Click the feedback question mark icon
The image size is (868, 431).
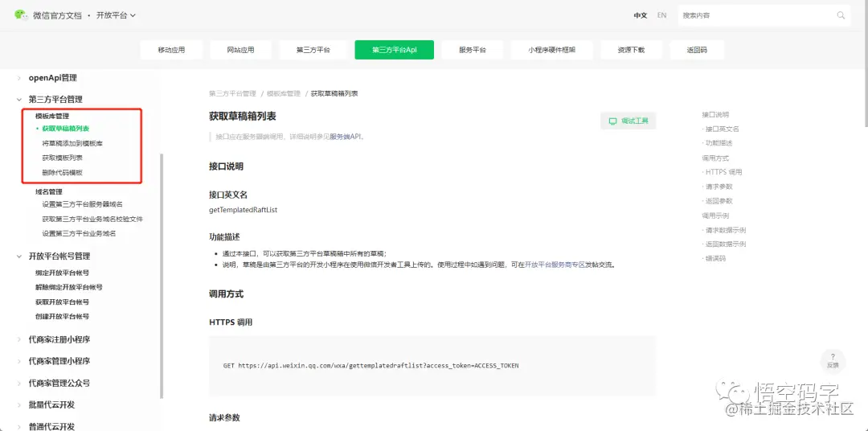(833, 357)
